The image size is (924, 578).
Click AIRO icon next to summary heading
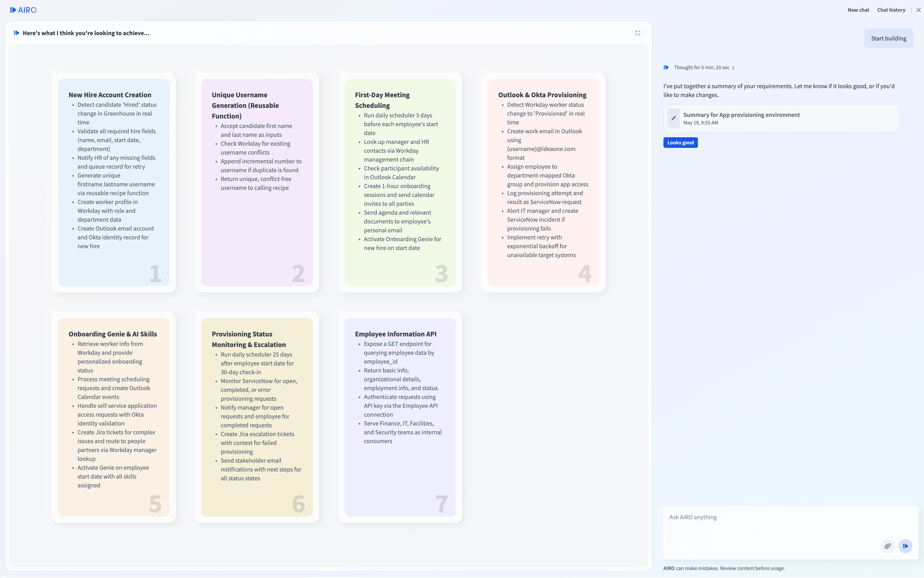coord(16,33)
